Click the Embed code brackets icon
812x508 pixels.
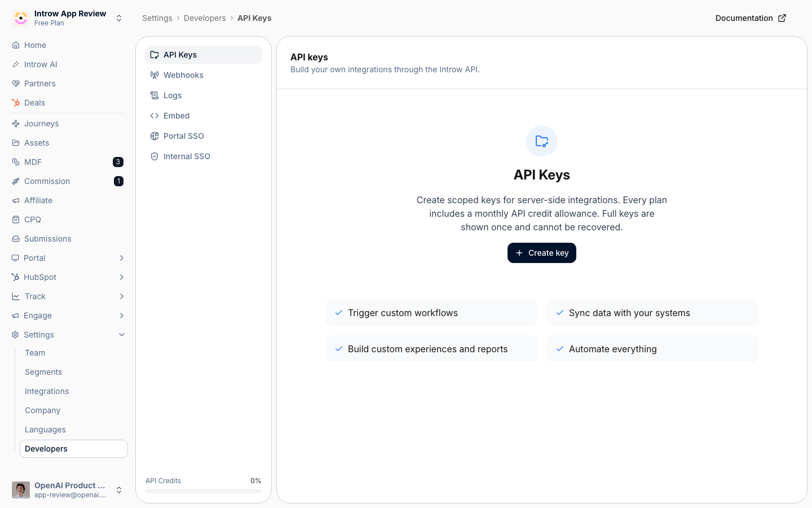[x=155, y=116]
